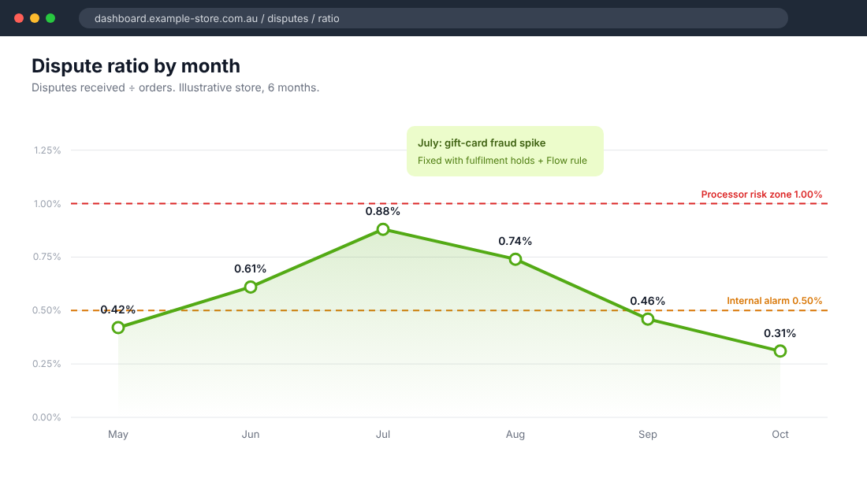Click the green maximize window button
Image resolution: width=867 pixels, height=504 pixels.
coord(50,18)
